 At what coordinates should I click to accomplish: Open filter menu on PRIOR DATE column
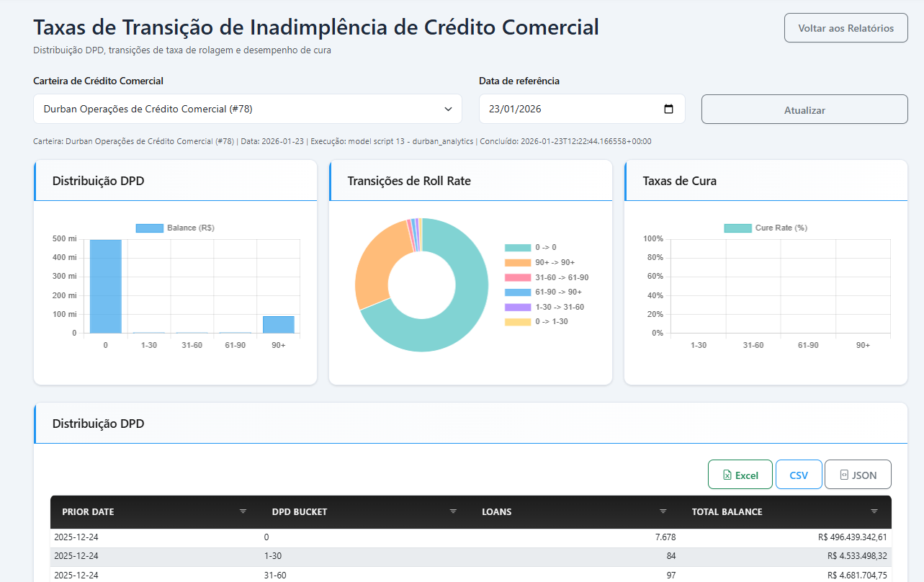pos(243,511)
